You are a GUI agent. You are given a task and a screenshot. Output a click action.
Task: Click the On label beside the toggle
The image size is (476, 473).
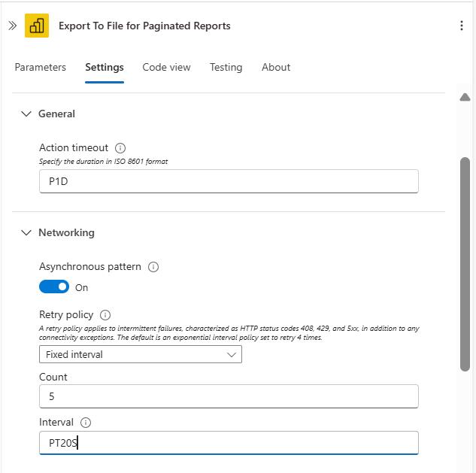pos(82,287)
